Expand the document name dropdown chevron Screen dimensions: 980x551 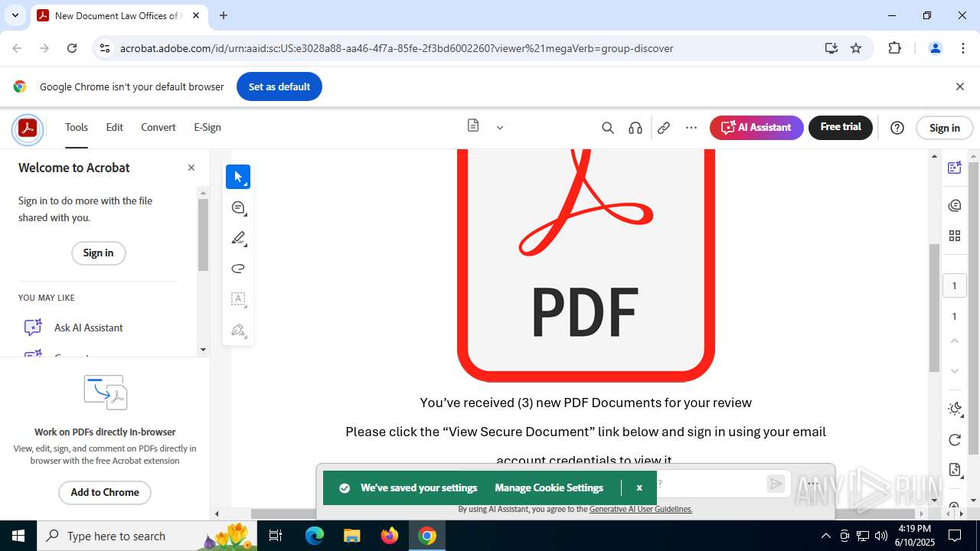(x=500, y=128)
